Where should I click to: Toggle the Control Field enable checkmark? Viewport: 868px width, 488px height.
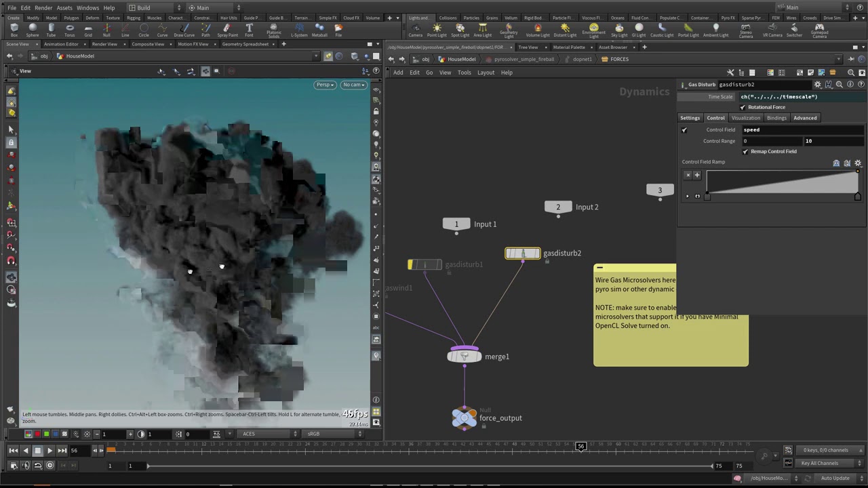[x=684, y=130]
